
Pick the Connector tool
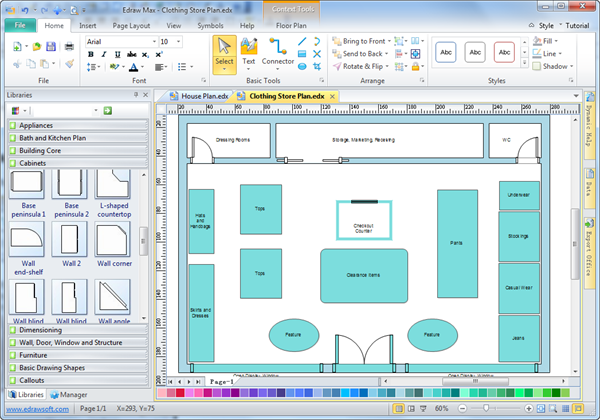click(278, 52)
